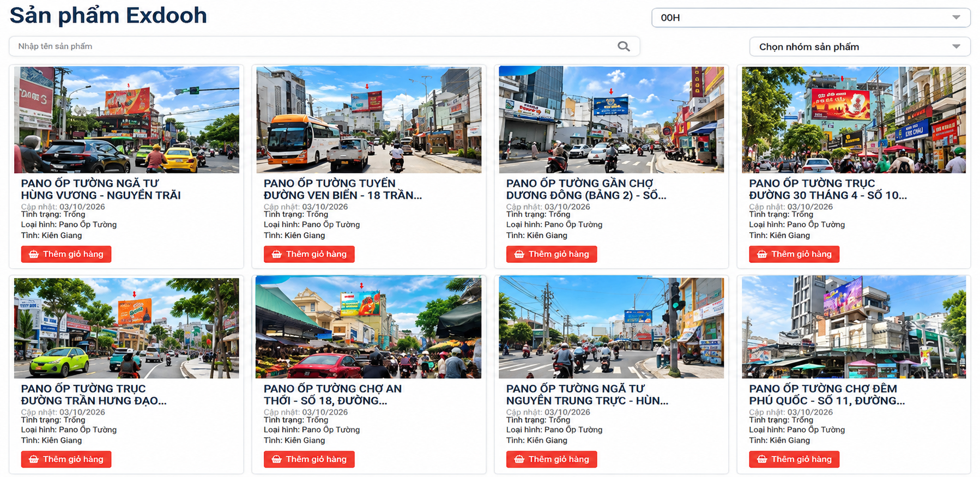The height and width of the screenshot is (477, 980).
Task: Add Gần Chợ Dương Đông pano to cart
Action: pos(552,254)
